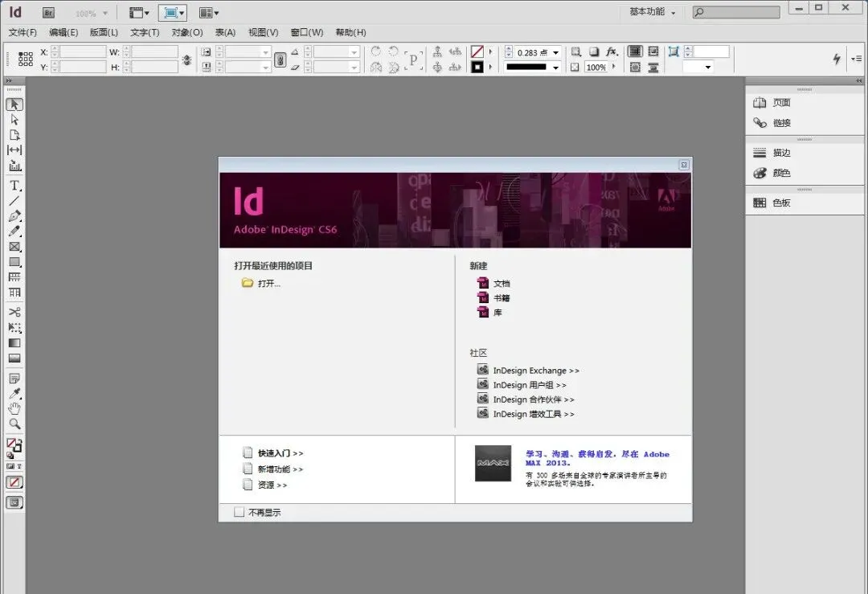Expand the 基本功能 workspace dropdown

point(652,11)
